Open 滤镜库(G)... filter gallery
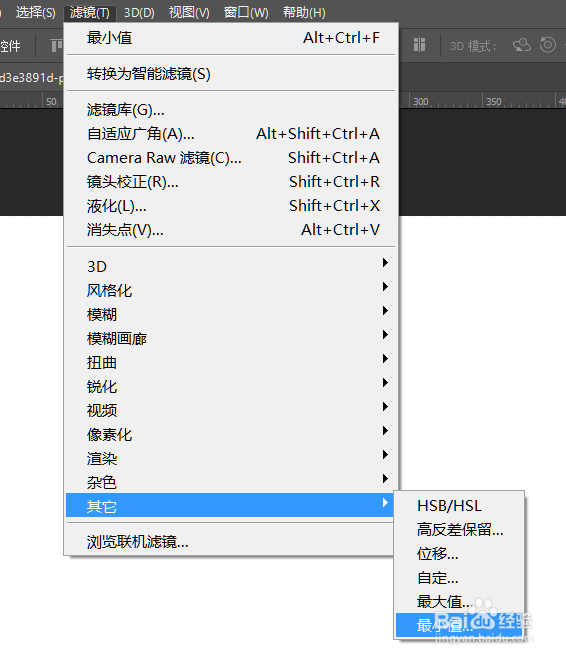Screen dimensions: 566x658 (231, 110)
